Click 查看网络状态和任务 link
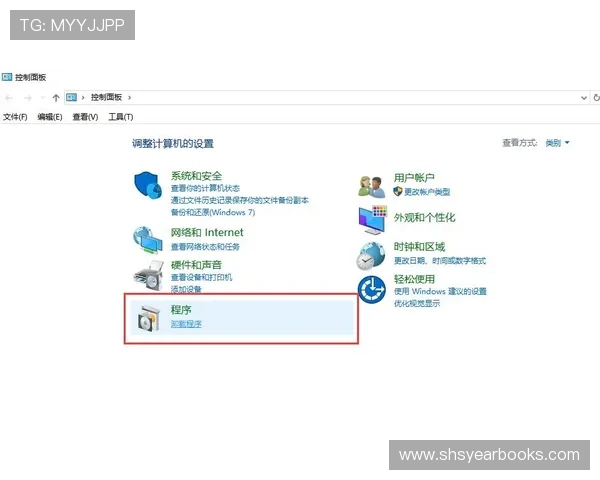600x480 pixels. pyautogui.click(x=205, y=247)
